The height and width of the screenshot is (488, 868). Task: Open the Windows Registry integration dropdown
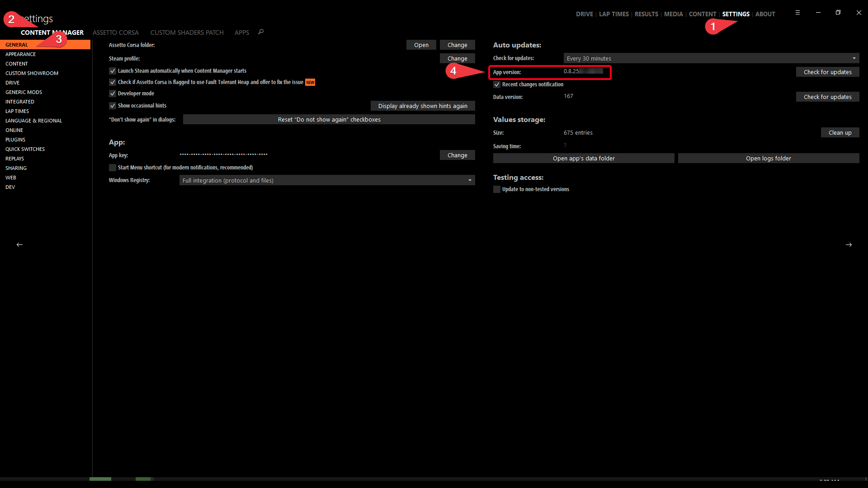coord(326,180)
